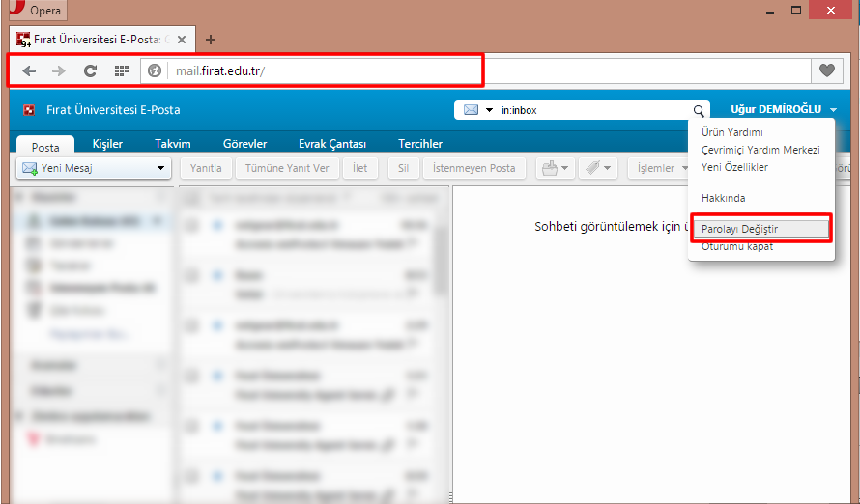The image size is (860, 504).
Task: Click the mail.firat.edu.tr address bar
Action: click(x=476, y=70)
